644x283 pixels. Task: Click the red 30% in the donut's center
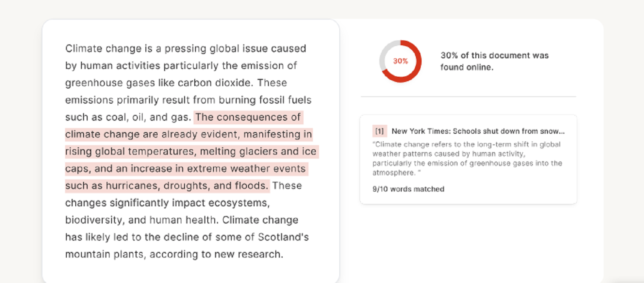tap(400, 61)
